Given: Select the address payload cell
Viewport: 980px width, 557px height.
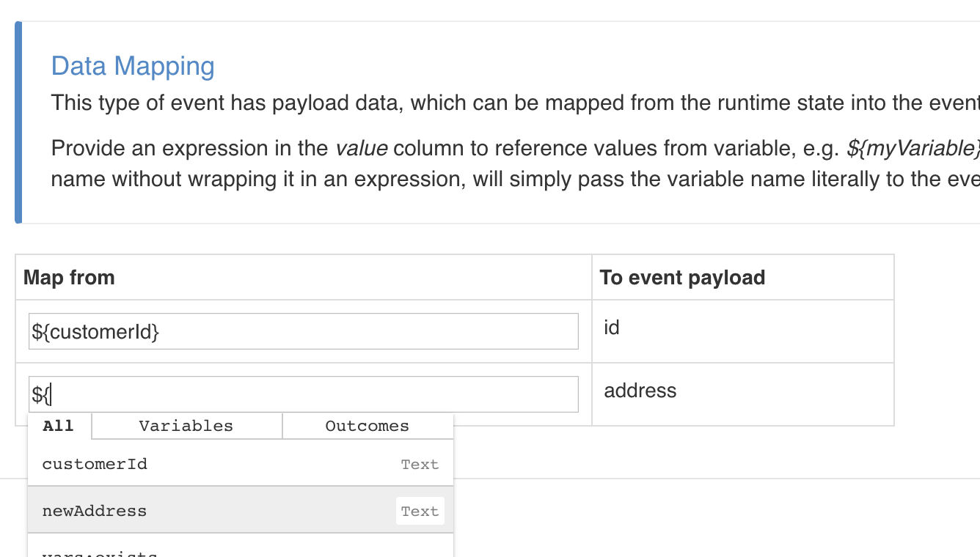Looking at the screenshot, I should click(x=640, y=391).
